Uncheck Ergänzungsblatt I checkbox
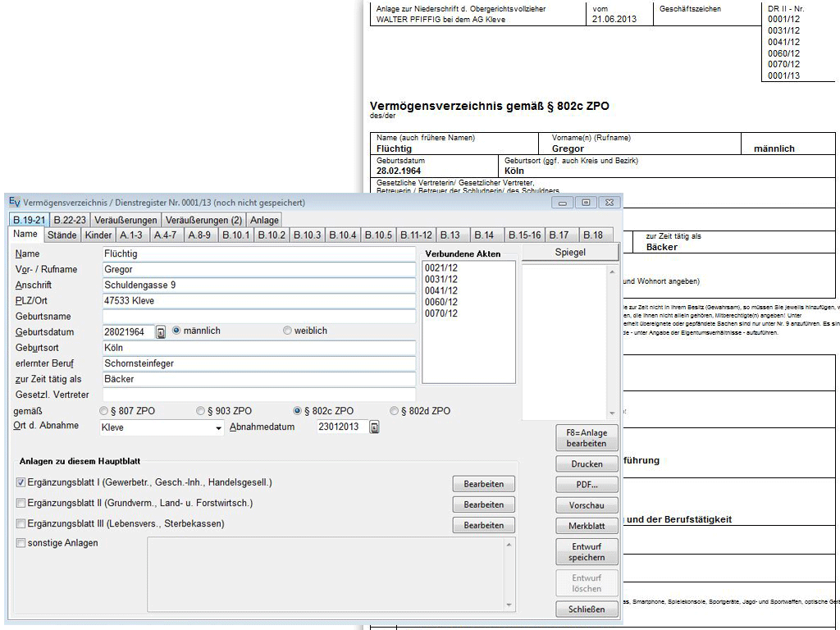Image resolution: width=840 pixels, height=630 pixels. click(21, 482)
